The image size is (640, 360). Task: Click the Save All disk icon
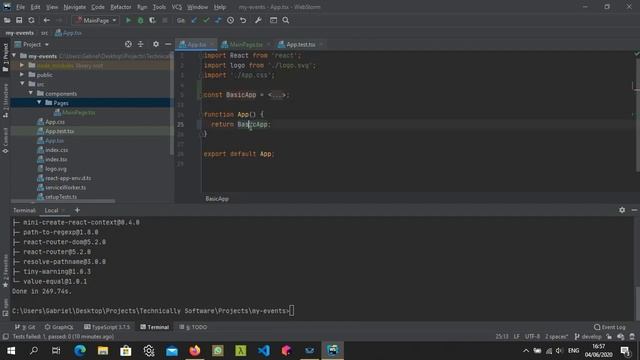click(19, 20)
